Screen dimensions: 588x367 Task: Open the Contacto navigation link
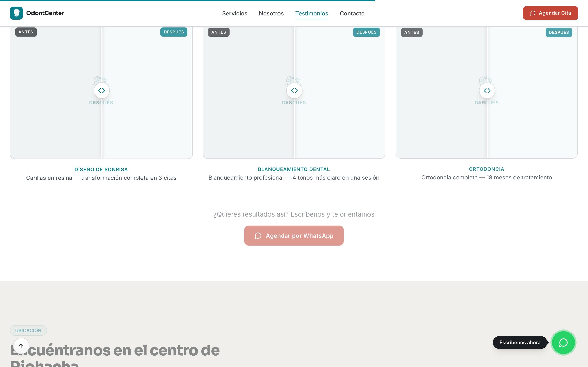tap(352, 14)
